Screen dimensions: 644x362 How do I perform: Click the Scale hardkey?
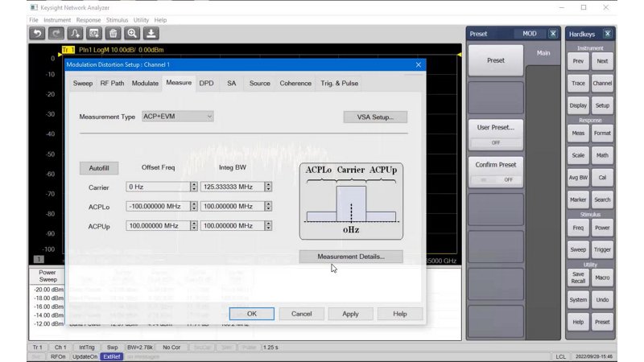click(578, 155)
